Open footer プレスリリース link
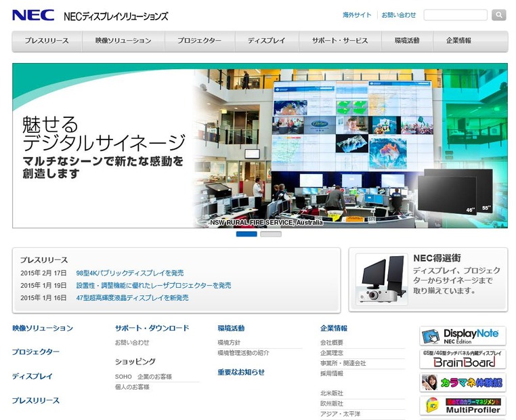Image resolution: width=516 pixels, height=420 pixels. click(x=36, y=400)
